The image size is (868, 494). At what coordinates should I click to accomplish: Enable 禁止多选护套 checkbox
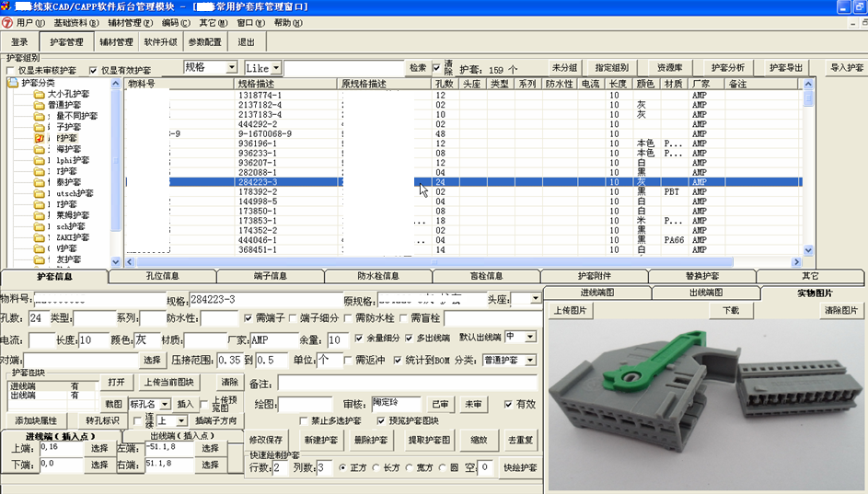304,421
